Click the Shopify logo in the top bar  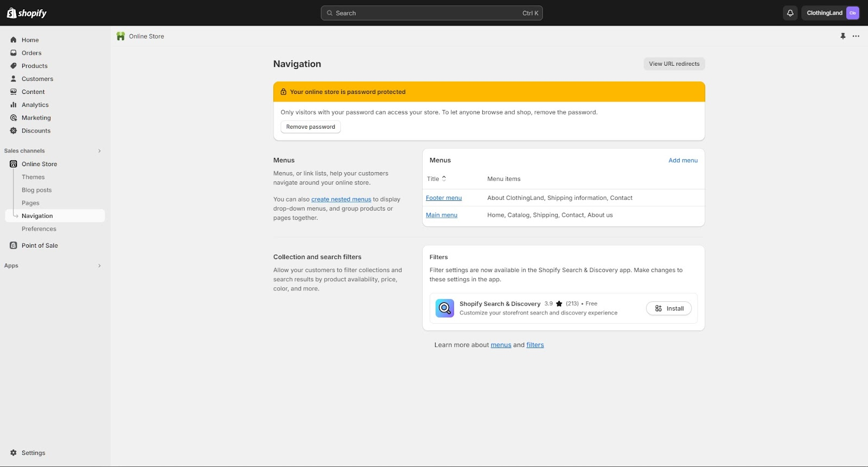tap(27, 13)
